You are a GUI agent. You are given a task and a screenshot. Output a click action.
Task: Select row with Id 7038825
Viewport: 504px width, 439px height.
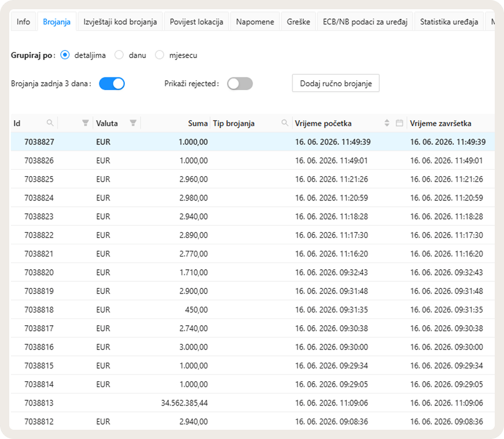253,179
